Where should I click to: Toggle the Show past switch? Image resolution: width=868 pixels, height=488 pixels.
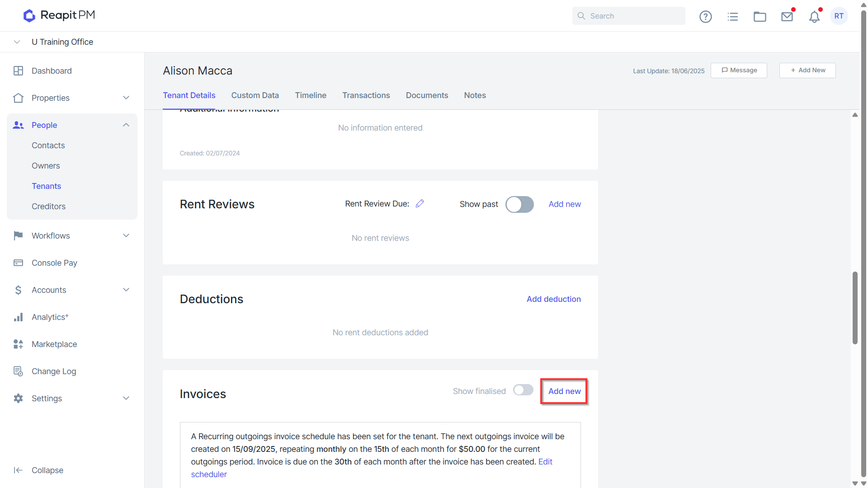coord(519,204)
